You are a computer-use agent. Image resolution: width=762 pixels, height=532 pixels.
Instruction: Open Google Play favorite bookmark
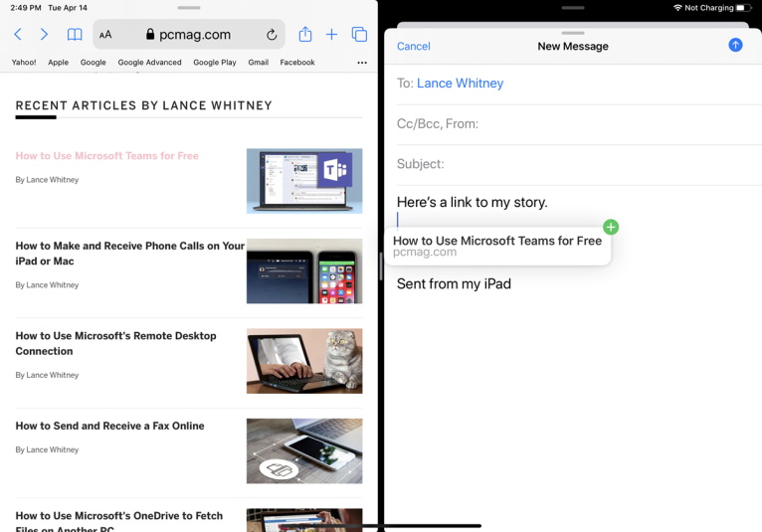point(215,63)
